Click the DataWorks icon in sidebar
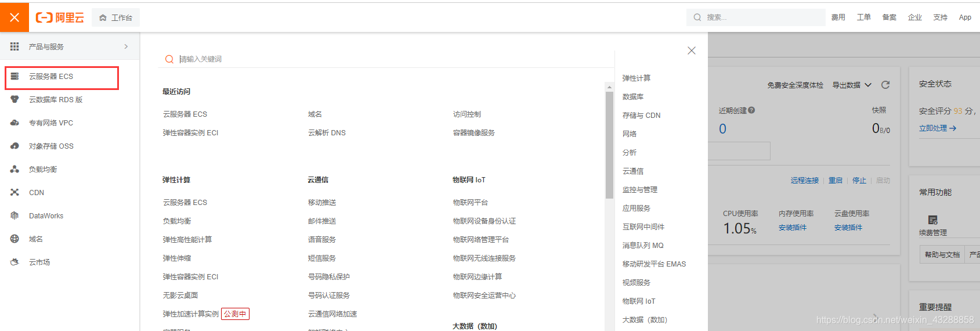Screen dimensions: 980x331 pyautogui.click(x=15, y=215)
